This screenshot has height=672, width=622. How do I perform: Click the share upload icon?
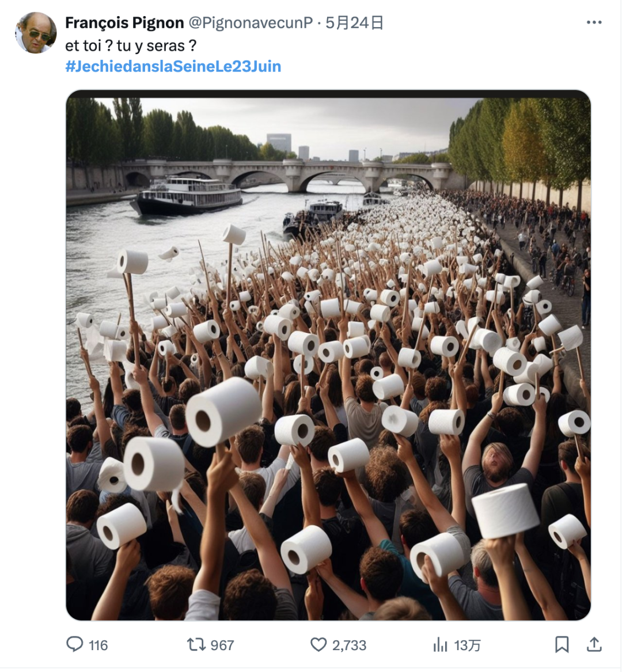tap(594, 644)
